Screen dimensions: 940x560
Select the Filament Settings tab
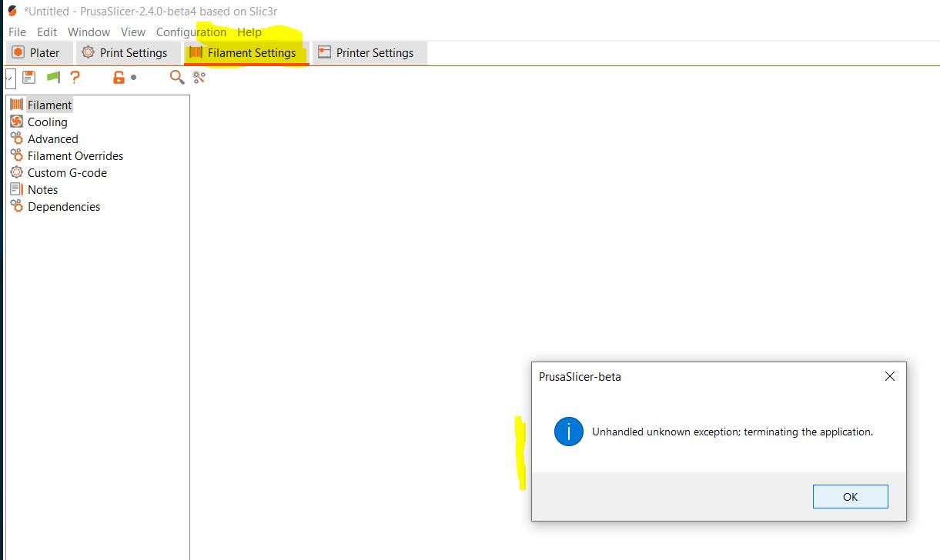pos(246,53)
